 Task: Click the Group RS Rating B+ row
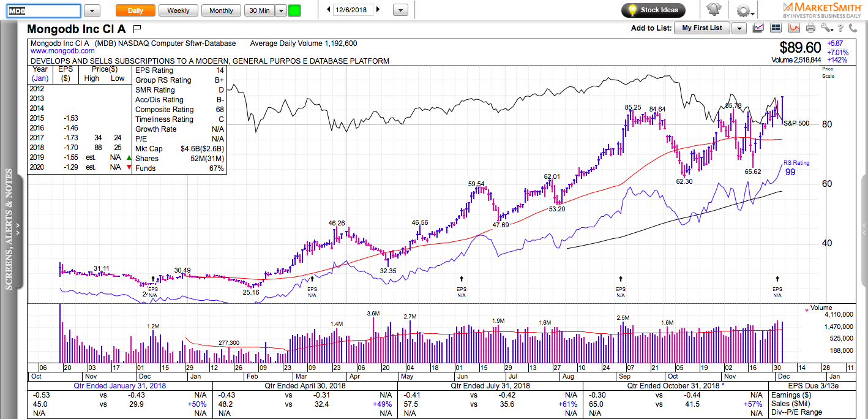(180, 80)
